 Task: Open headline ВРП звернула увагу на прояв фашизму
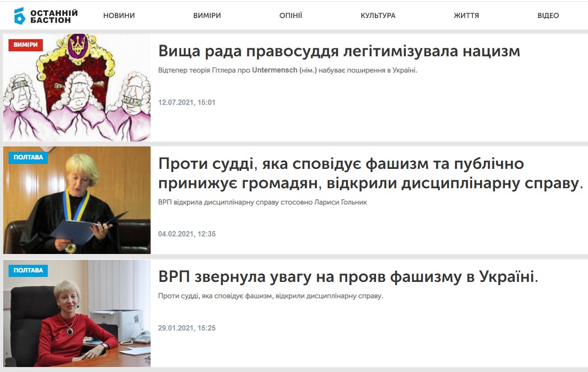[x=348, y=277]
